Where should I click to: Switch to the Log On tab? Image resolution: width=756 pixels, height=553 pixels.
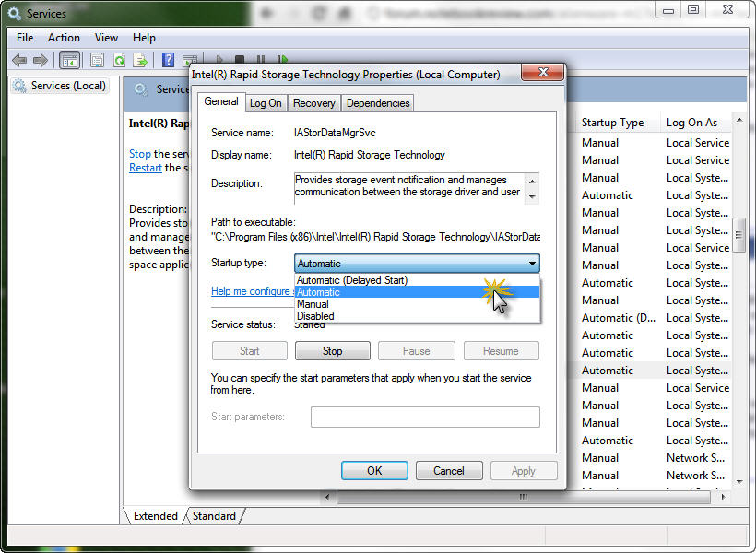pyautogui.click(x=266, y=103)
